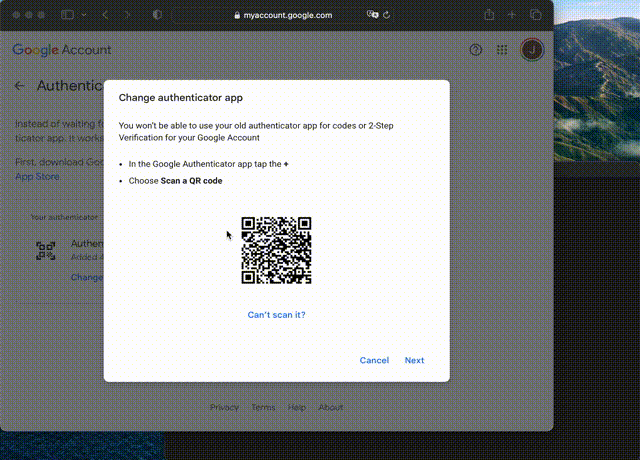Screen dimensions: 640x460
Task: Cancel the Change authenticator app dialog
Action: click(x=374, y=360)
